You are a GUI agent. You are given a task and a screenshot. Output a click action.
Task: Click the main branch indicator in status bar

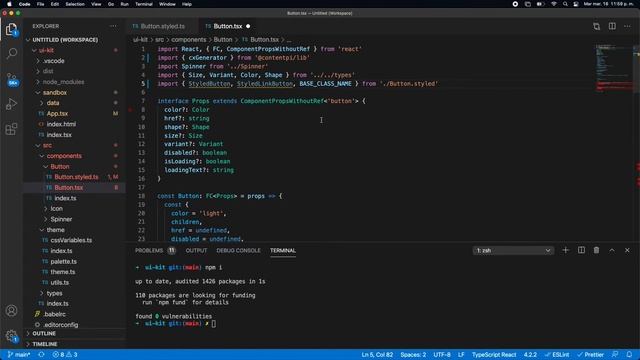pos(19,355)
